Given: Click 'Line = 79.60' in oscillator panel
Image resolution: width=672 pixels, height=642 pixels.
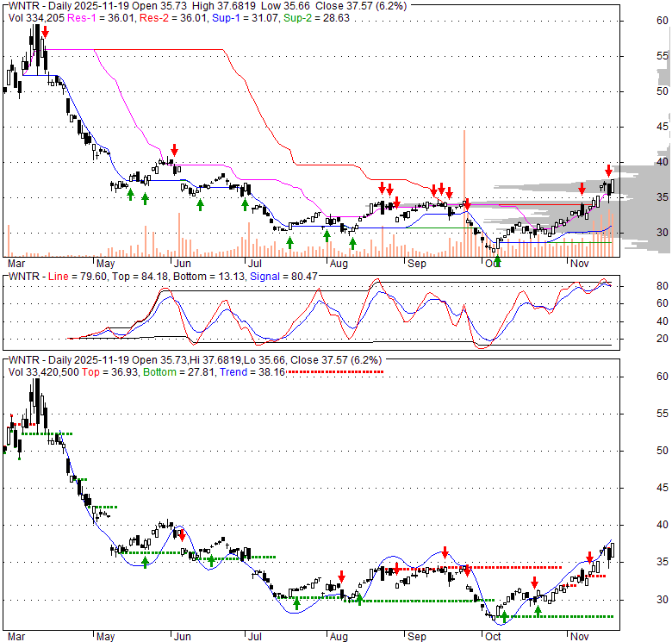Looking at the screenshot, I should coord(78,277).
